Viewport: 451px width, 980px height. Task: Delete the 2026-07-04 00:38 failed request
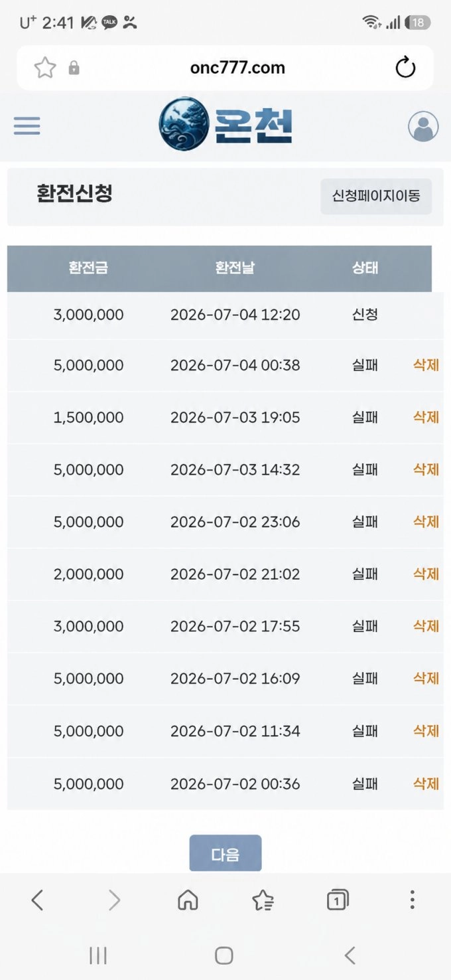426,365
